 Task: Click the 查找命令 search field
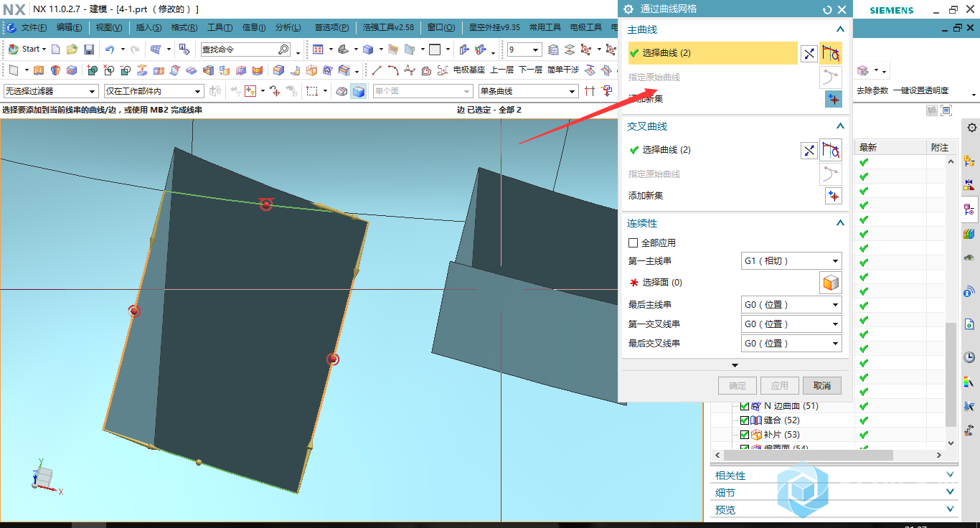pos(245,49)
